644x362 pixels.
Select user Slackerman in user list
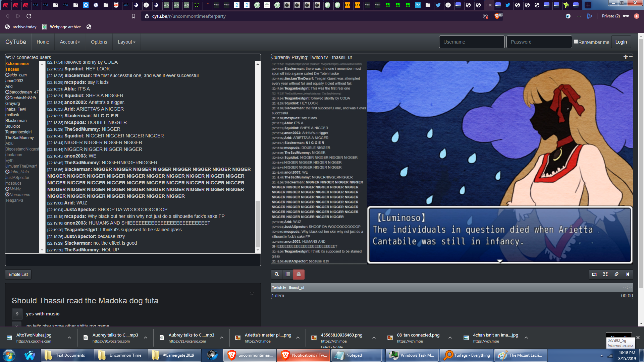(16, 121)
